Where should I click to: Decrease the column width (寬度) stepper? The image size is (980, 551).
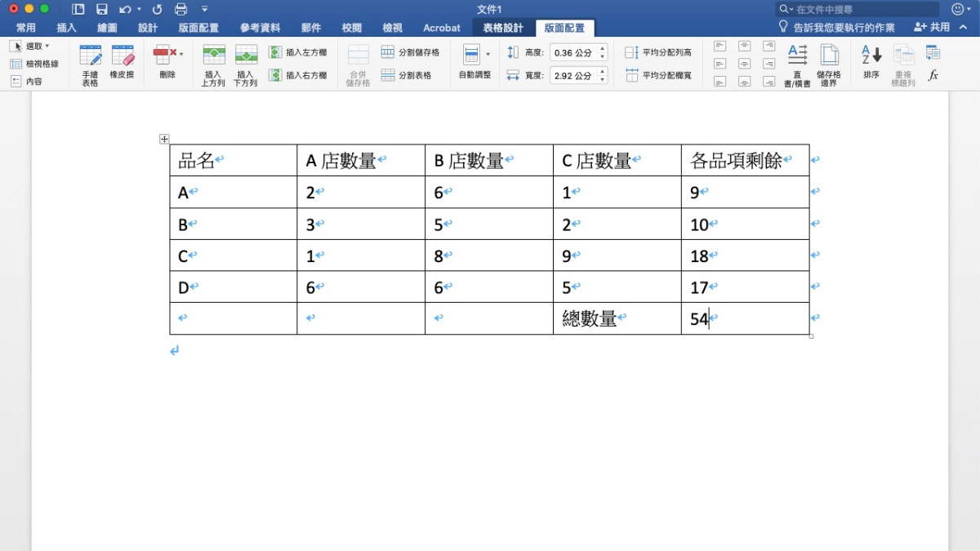tap(603, 79)
